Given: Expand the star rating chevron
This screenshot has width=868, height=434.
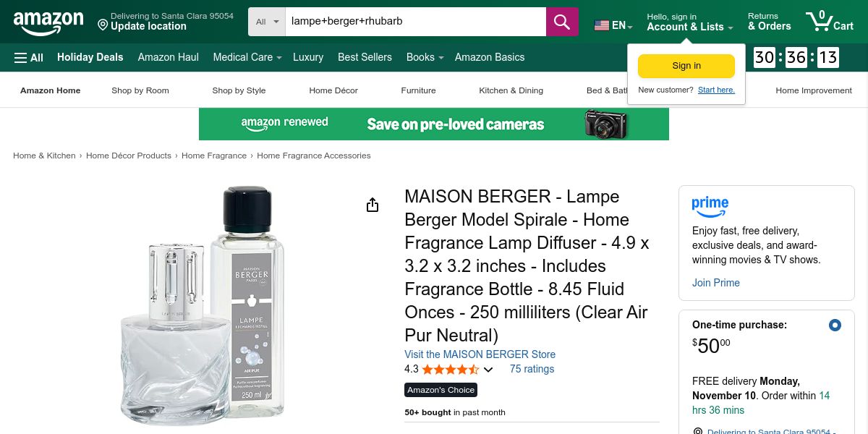Looking at the screenshot, I should [488, 370].
